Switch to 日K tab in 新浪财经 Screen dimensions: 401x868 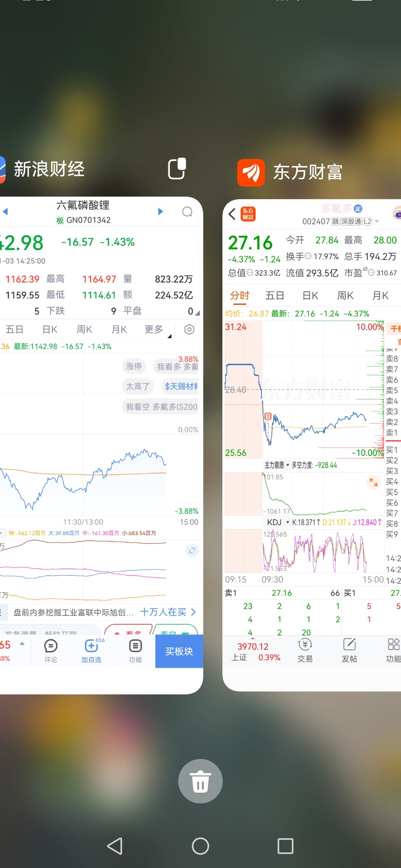pos(50,329)
